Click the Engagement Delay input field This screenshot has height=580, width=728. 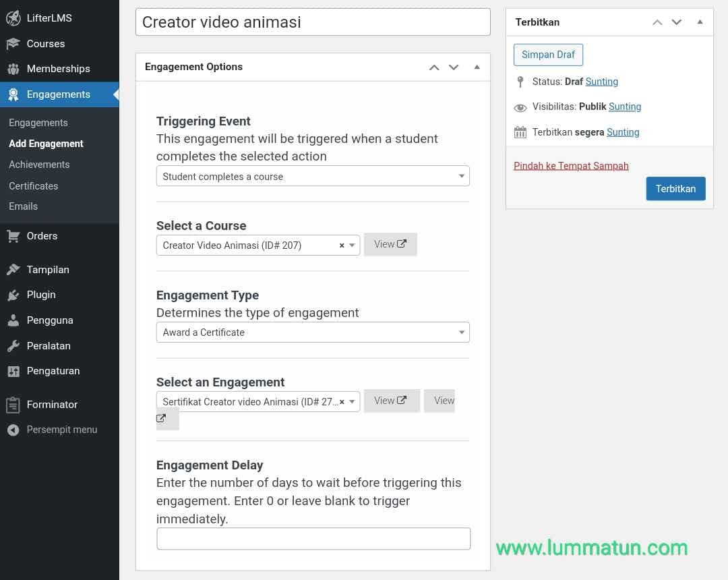pyautogui.click(x=313, y=539)
